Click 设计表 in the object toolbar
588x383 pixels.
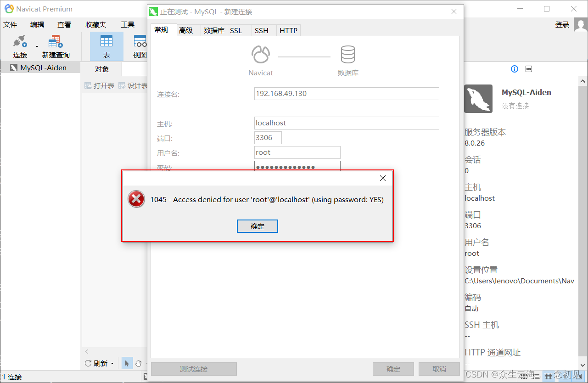coord(133,85)
